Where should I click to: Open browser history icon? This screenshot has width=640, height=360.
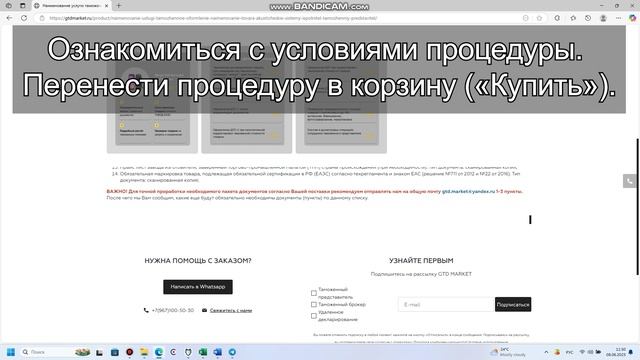(x=588, y=18)
